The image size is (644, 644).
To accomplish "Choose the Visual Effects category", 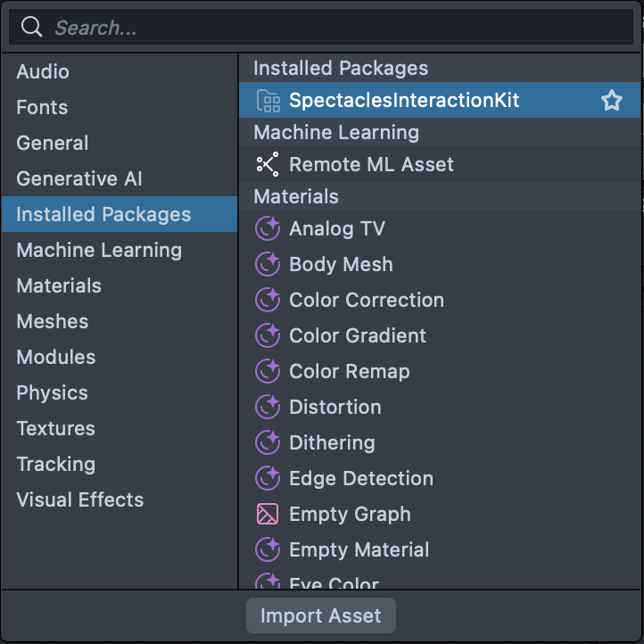I will (80, 500).
